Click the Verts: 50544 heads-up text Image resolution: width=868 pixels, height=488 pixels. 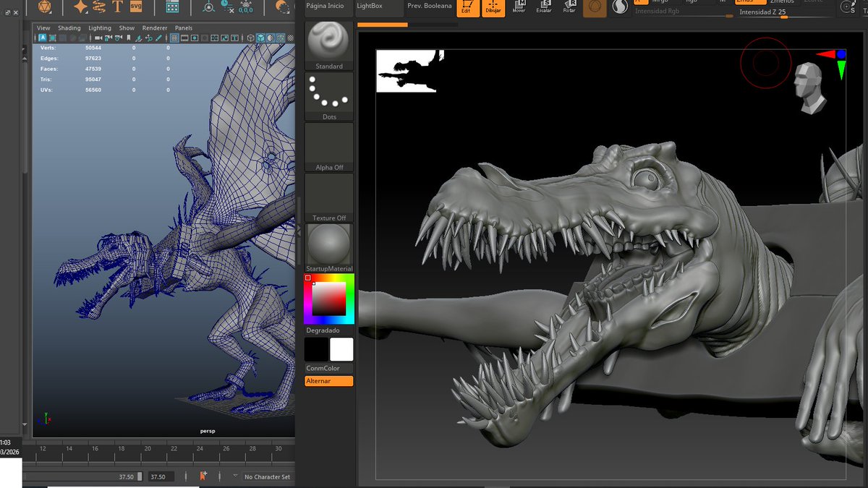point(70,47)
